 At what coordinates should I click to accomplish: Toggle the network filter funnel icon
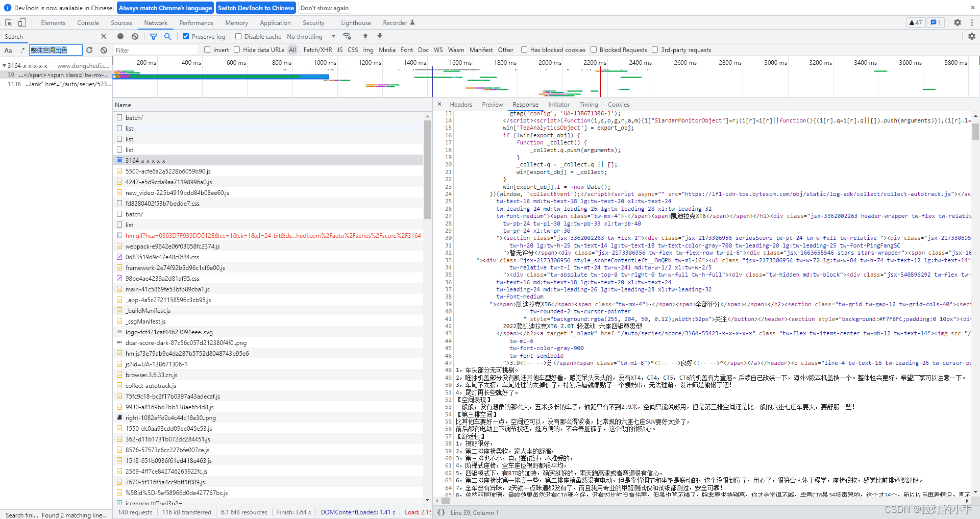point(153,36)
